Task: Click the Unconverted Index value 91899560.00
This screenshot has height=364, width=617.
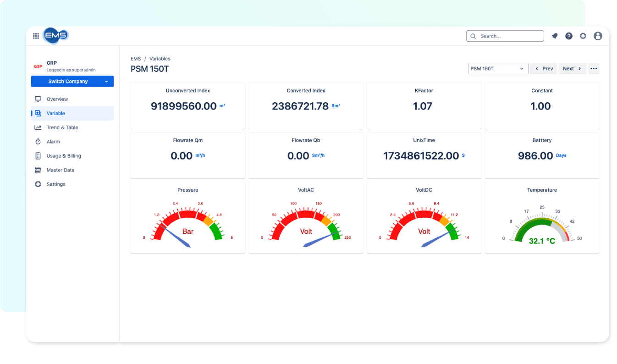Action: [184, 106]
